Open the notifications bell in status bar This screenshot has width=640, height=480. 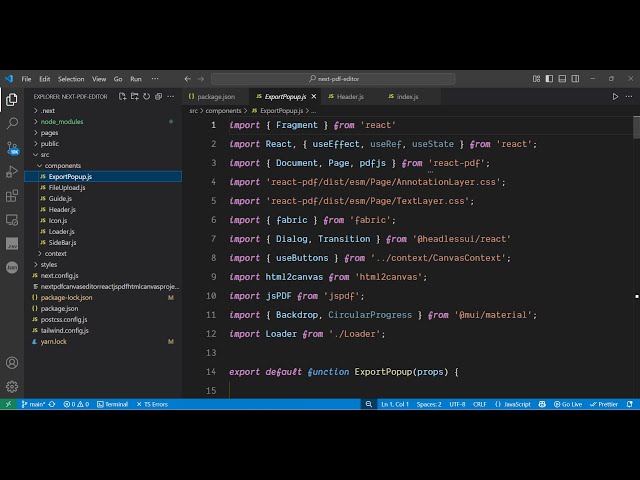point(630,404)
